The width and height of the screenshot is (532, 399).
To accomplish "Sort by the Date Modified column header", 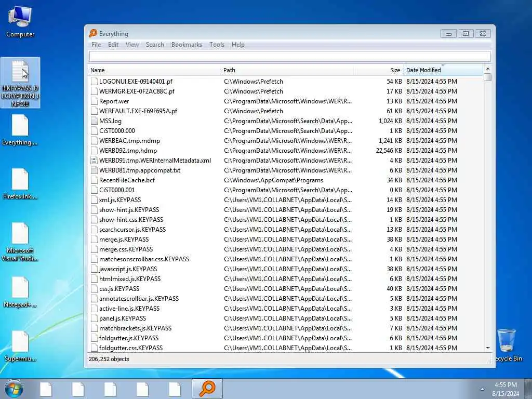I will click(x=444, y=70).
